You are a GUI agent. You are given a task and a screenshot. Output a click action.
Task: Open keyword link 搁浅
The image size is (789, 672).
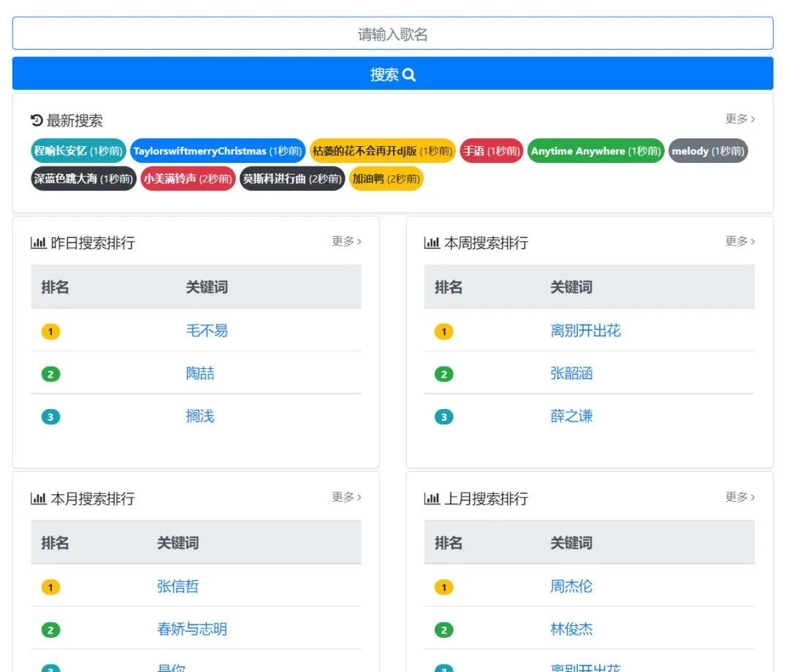[199, 416]
